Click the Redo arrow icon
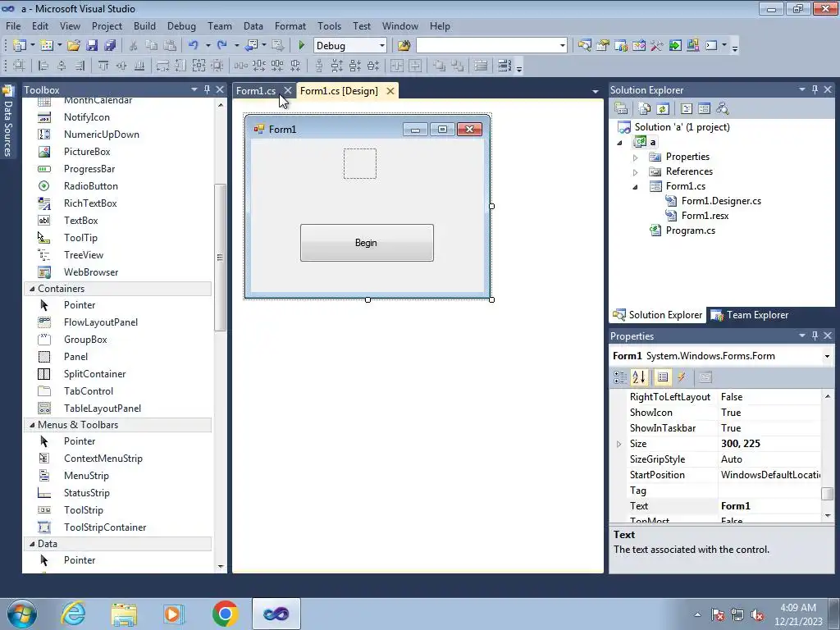Screen dimensions: 840x630 (x=221, y=46)
